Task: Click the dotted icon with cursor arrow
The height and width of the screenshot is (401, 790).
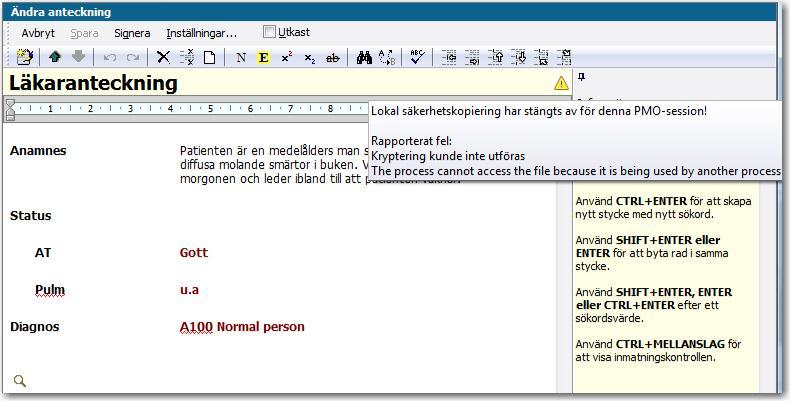Action: tap(541, 57)
